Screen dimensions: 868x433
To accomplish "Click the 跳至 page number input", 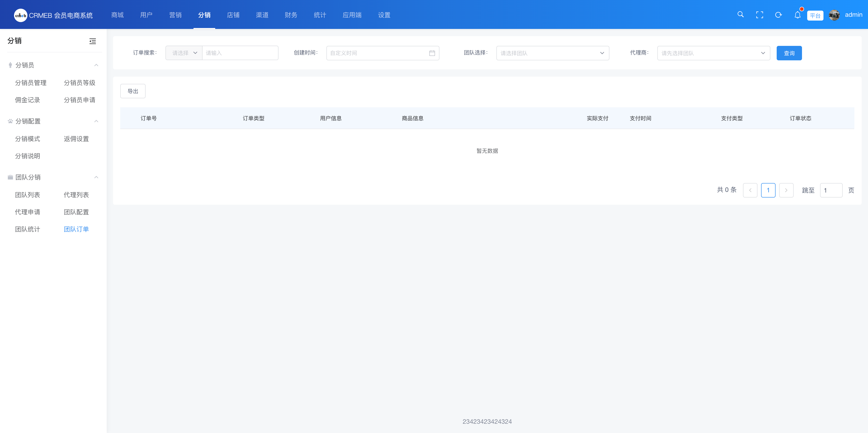I will pos(831,190).
